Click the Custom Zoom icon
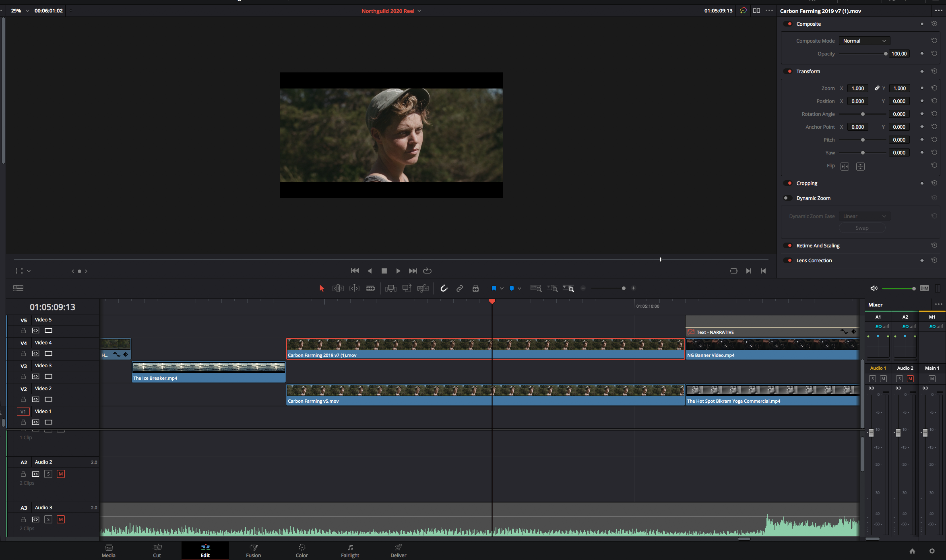 (x=568, y=288)
